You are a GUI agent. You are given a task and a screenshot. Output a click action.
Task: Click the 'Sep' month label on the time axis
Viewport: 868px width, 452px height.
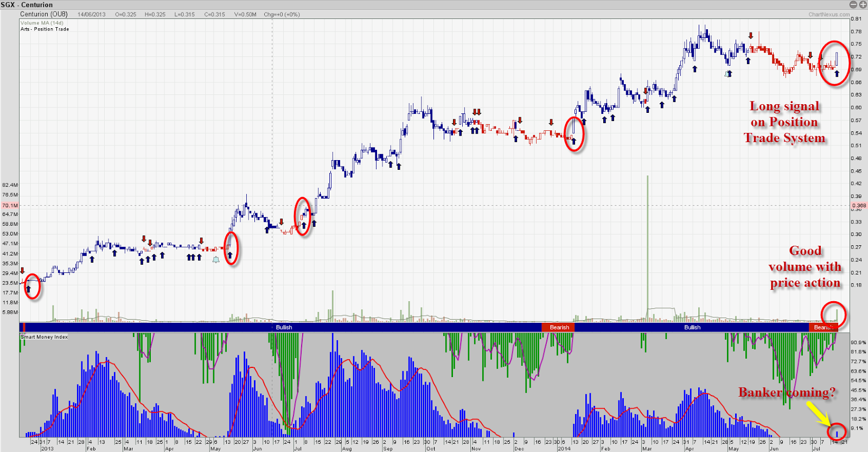click(x=388, y=449)
